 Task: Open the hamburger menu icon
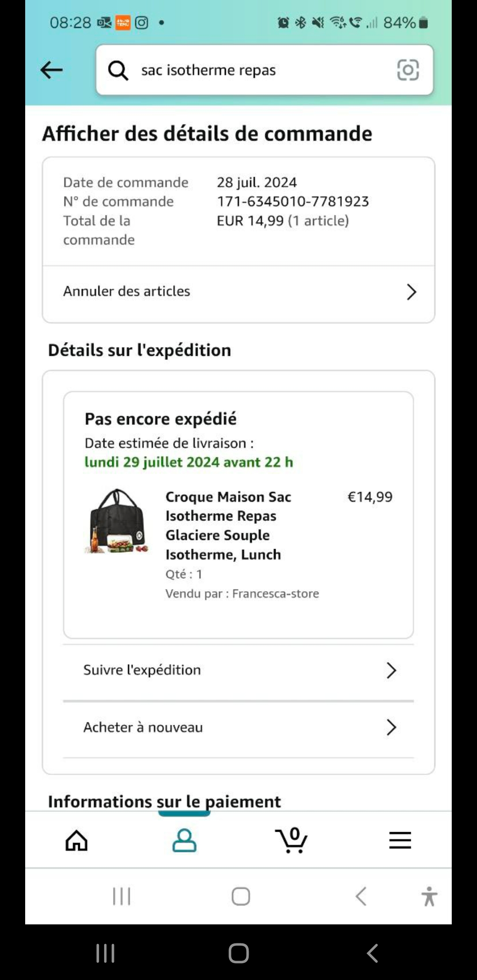pyautogui.click(x=400, y=840)
